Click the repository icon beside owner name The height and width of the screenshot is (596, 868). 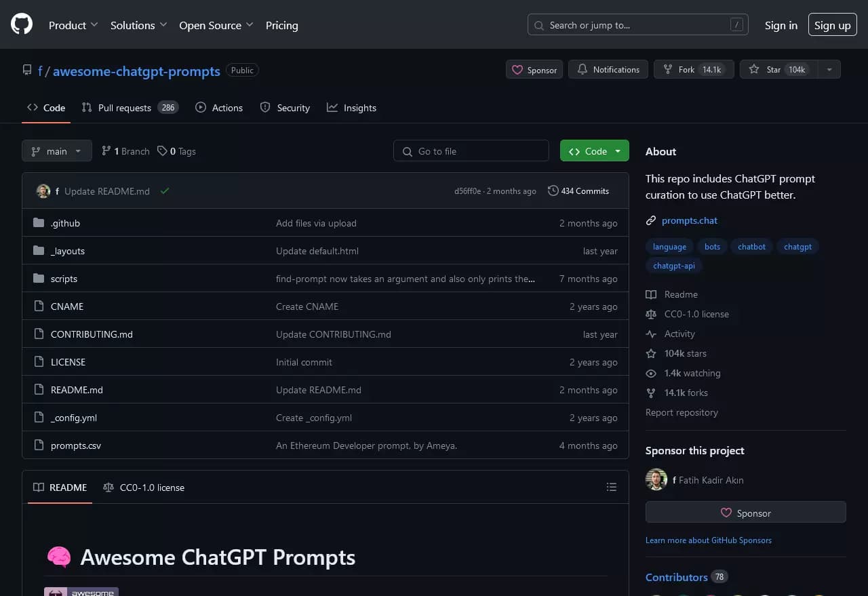click(x=27, y=70)
